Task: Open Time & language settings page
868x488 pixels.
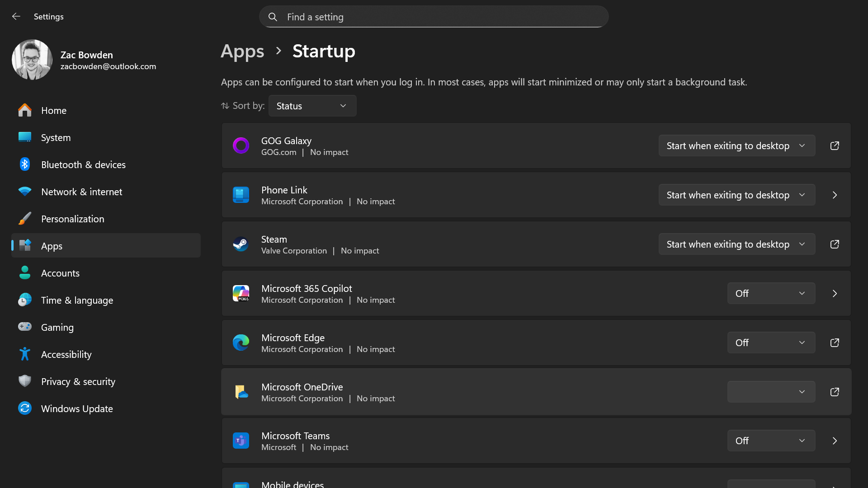Action: tap(106, 300)
